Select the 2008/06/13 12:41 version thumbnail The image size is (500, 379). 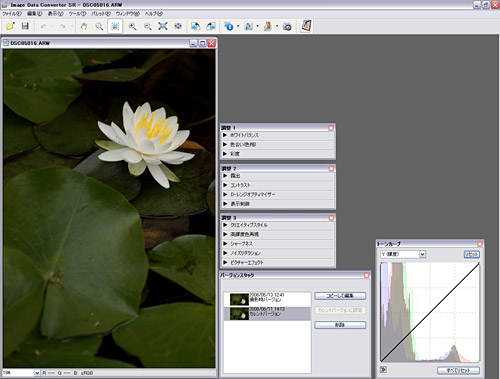pyautogui.click(x=239, y=299)
